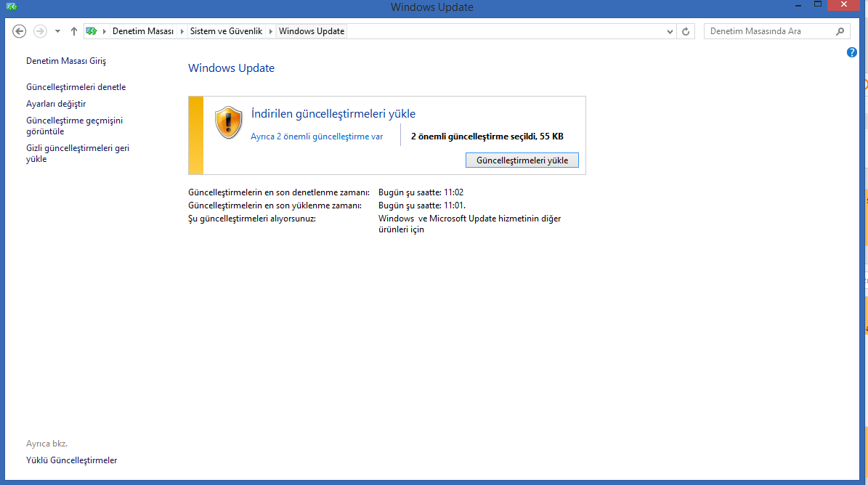Screen dimensions: 868x485
Task: Expand the chevron after Sistem ve Güvenlik
Action: 271,31
